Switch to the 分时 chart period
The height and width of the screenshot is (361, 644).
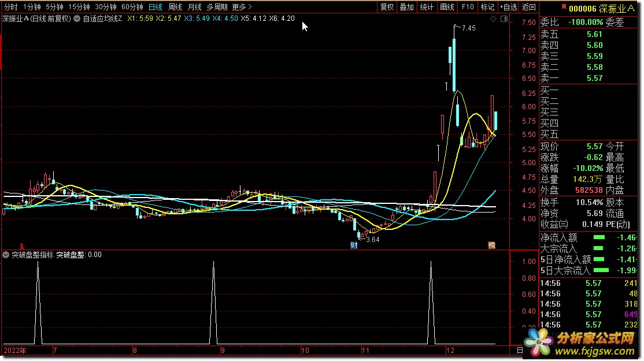click(x=10, y=7)
